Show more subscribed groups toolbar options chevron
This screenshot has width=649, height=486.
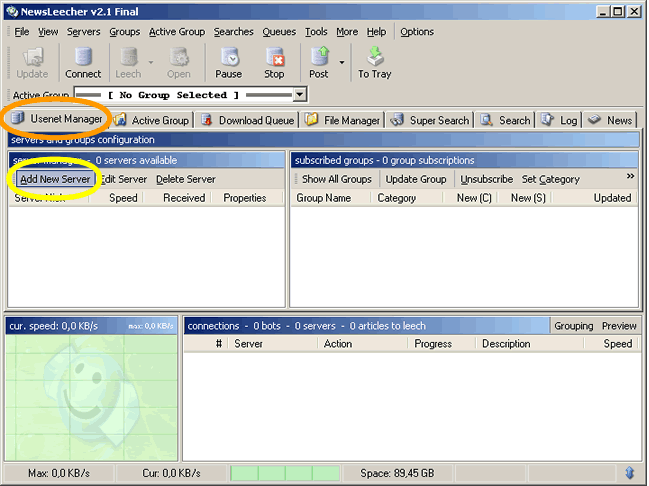pos(630,176)
